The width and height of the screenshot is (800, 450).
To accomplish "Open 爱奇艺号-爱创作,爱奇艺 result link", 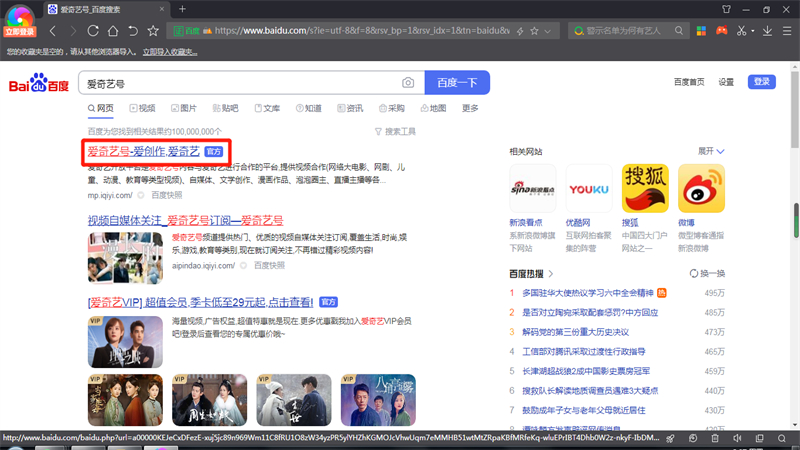I will pos(143,152).
